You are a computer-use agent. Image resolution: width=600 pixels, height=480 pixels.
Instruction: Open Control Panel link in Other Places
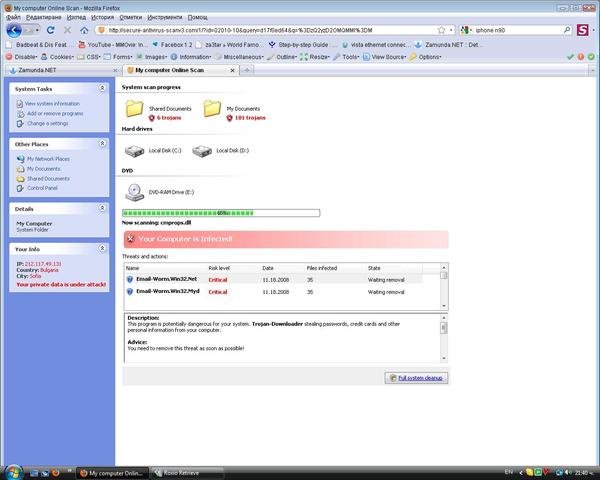(42, 188)
